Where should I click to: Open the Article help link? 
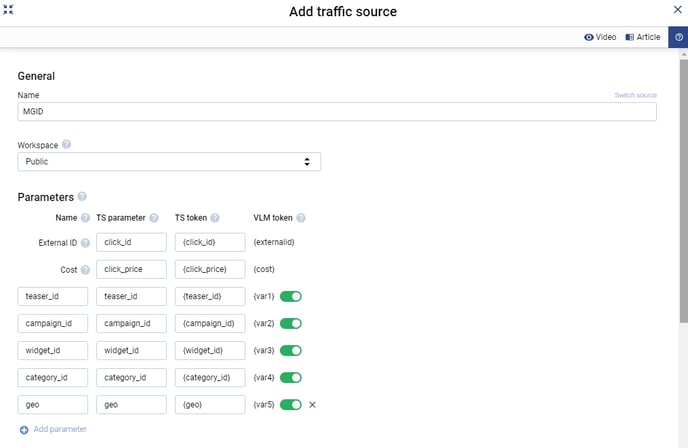643,37
